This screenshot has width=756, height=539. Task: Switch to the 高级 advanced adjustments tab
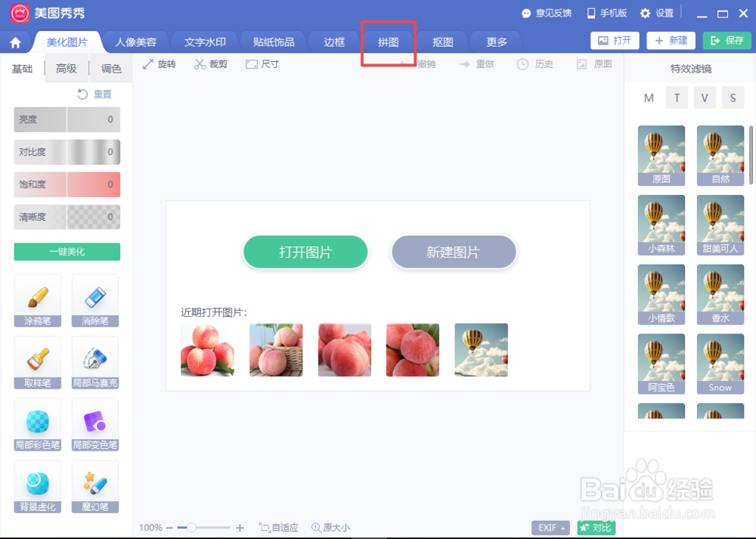67,68
